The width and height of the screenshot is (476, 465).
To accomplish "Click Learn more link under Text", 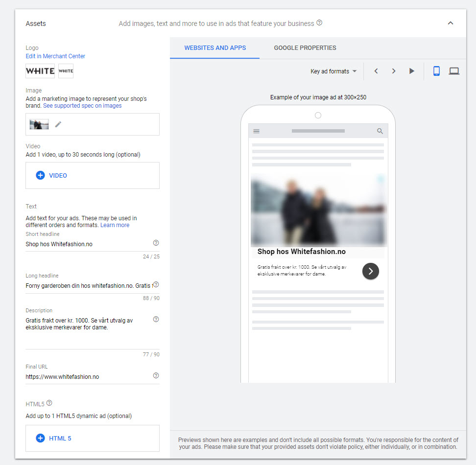I will tap(115, 225).
